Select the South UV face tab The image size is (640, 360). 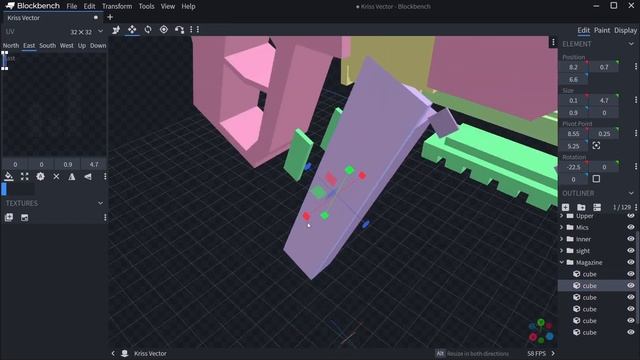[x=47, y=45]
